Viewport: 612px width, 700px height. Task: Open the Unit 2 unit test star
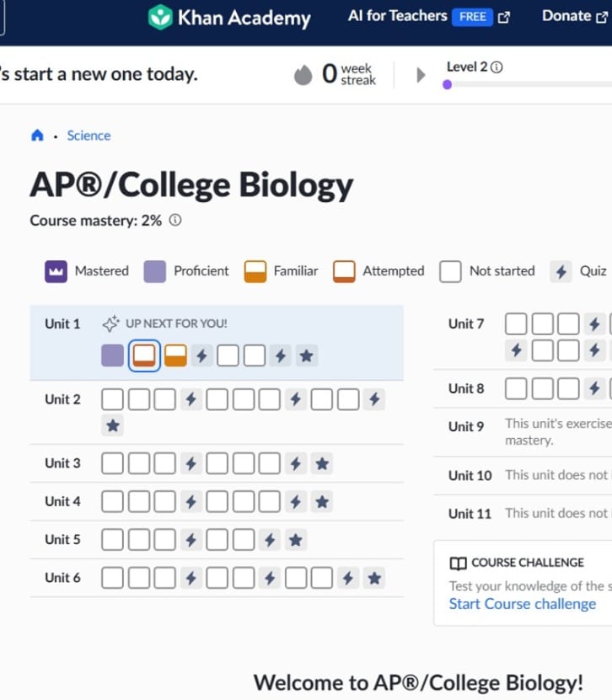coord(113,425)
